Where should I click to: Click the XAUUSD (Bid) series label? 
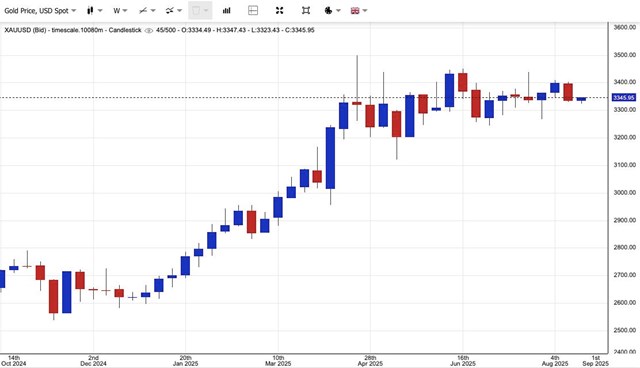coord(25,30)
